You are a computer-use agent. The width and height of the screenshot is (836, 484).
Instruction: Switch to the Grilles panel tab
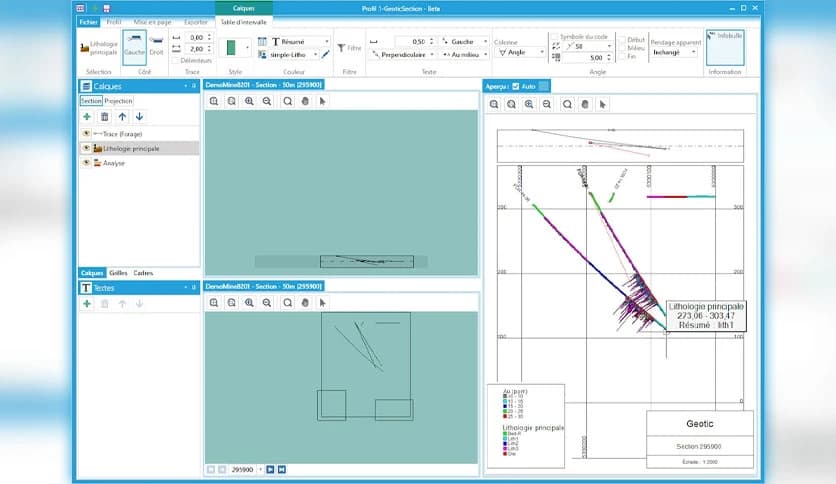tap(118, 273)
